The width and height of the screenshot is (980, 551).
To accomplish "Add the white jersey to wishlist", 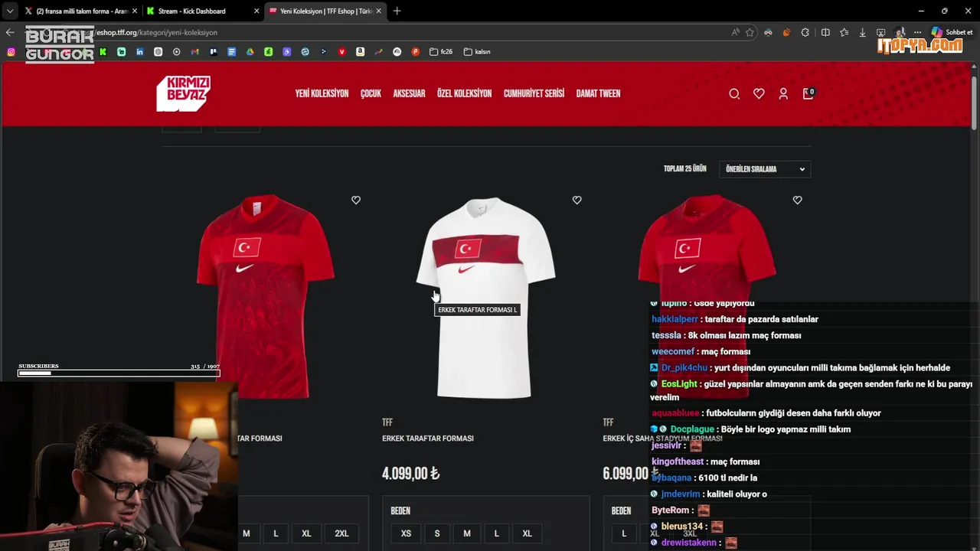I will pyautogui.click(x=577, y=200).
